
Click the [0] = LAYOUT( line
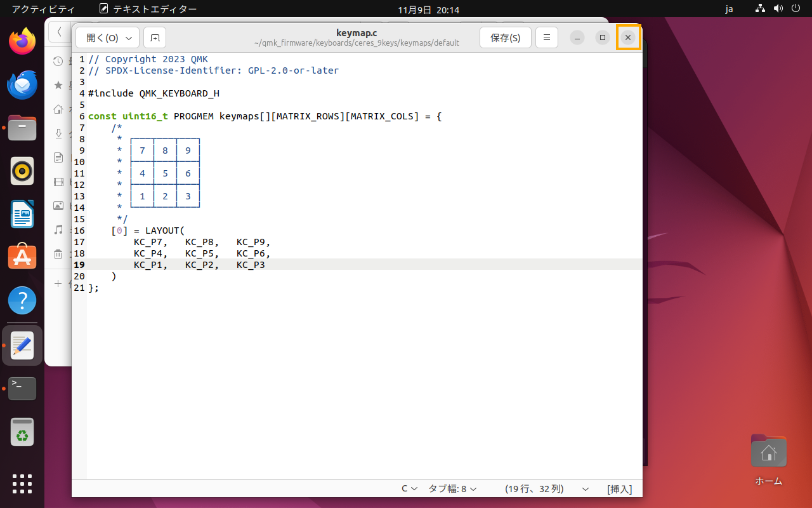pos(148,231)
